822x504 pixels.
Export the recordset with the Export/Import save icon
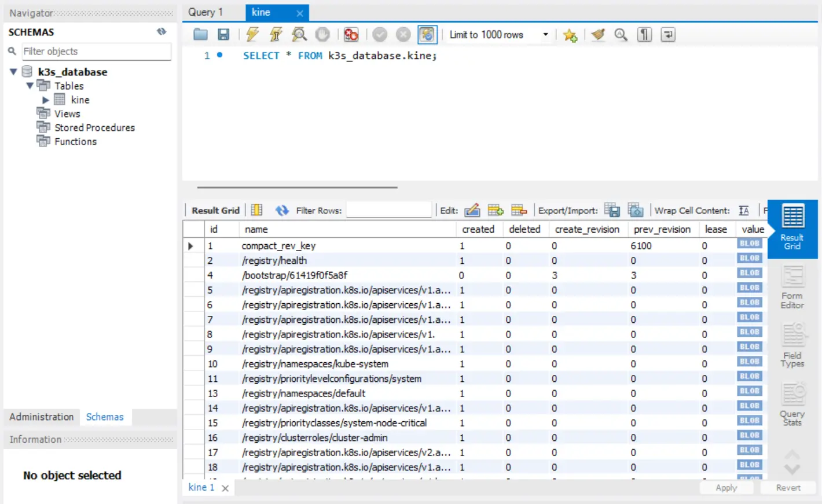(x=612, y=210)
